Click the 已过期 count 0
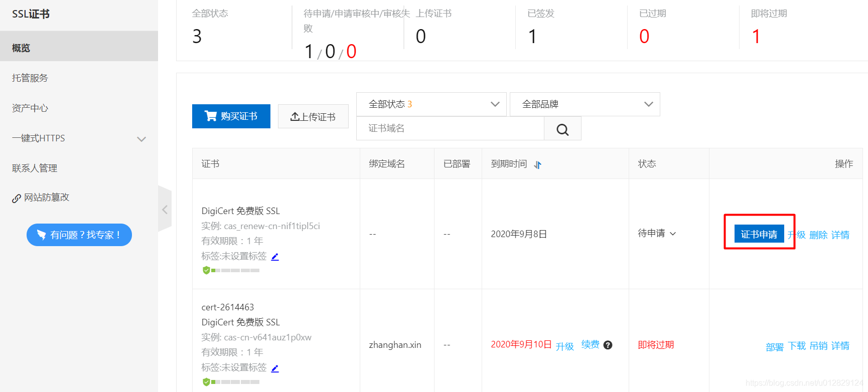 coord(644,36)
